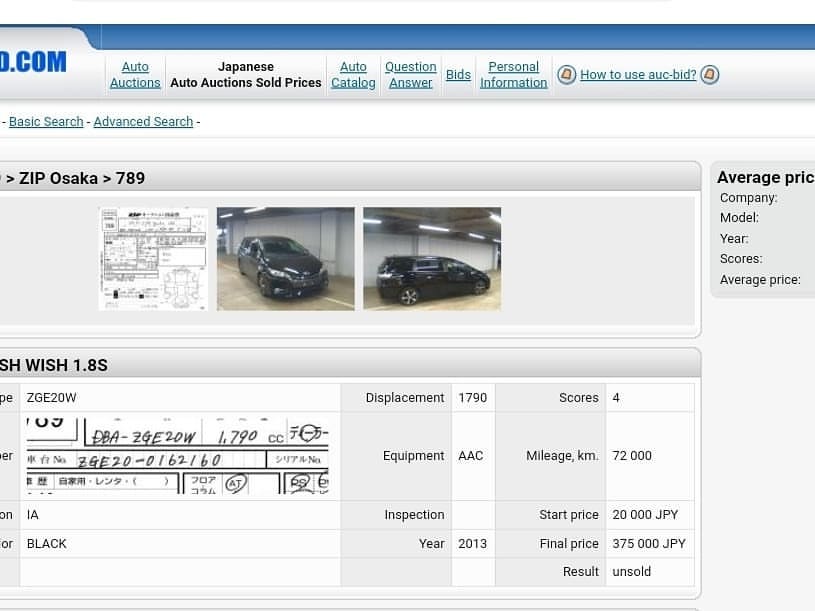Screen dimensions: 815x611
Task: Open the Auto Catalog link
Action: tap(353, 74)
